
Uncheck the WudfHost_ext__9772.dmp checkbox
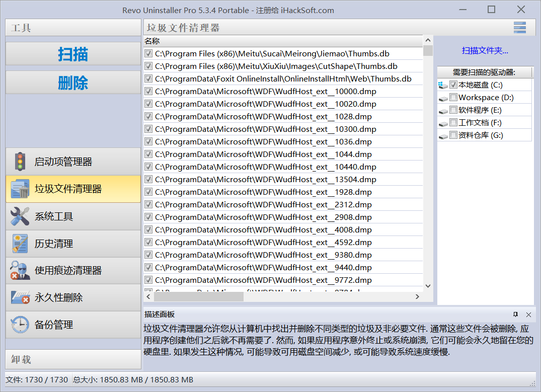[148, 280]
